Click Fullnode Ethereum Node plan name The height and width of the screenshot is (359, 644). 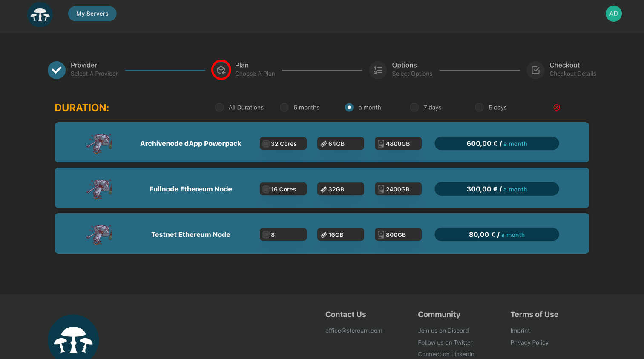(191, 189)
